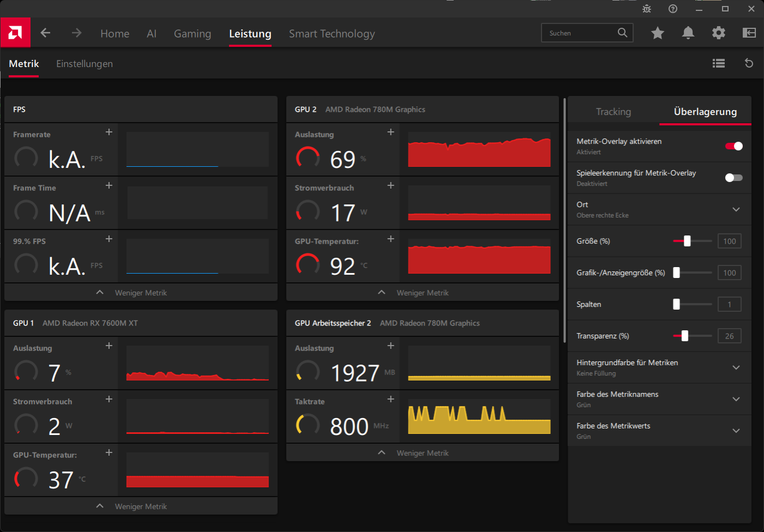Select the Tracking tab
Viewport: 764px width, 532px height.
pos(613,112)
